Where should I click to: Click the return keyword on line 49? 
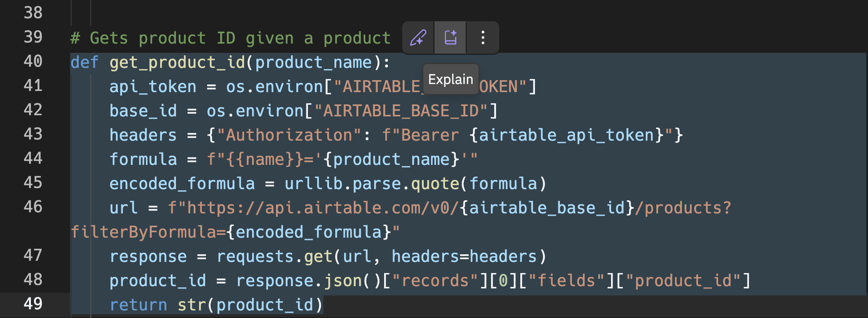tap(138, 305)
